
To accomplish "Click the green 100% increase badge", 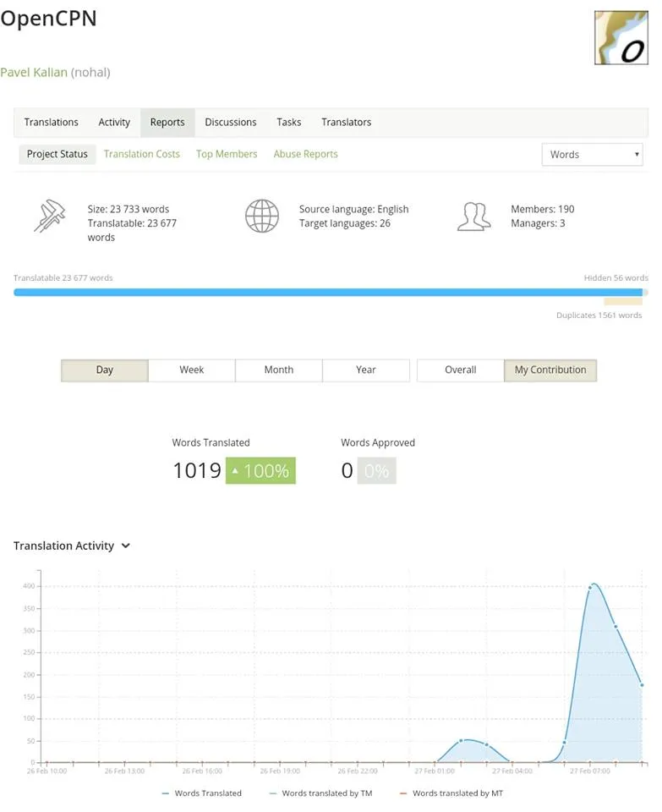I will [x=260, y=471].
